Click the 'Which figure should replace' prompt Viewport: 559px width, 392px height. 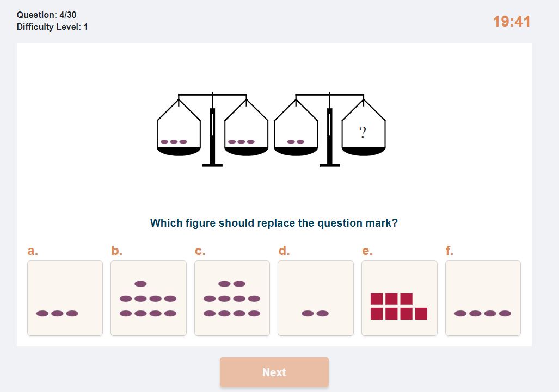274,223
